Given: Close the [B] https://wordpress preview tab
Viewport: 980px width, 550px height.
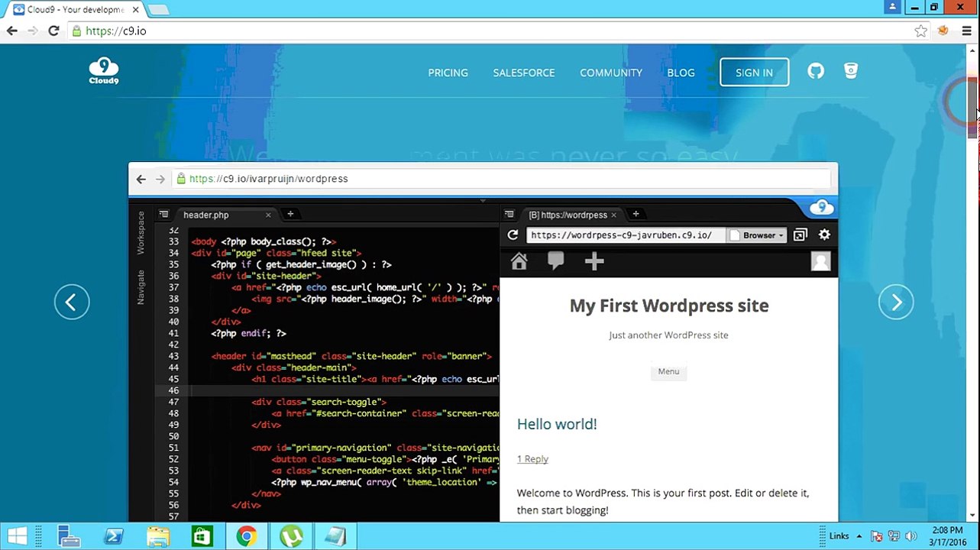Looking at the screenshot, I should (614, 215).
